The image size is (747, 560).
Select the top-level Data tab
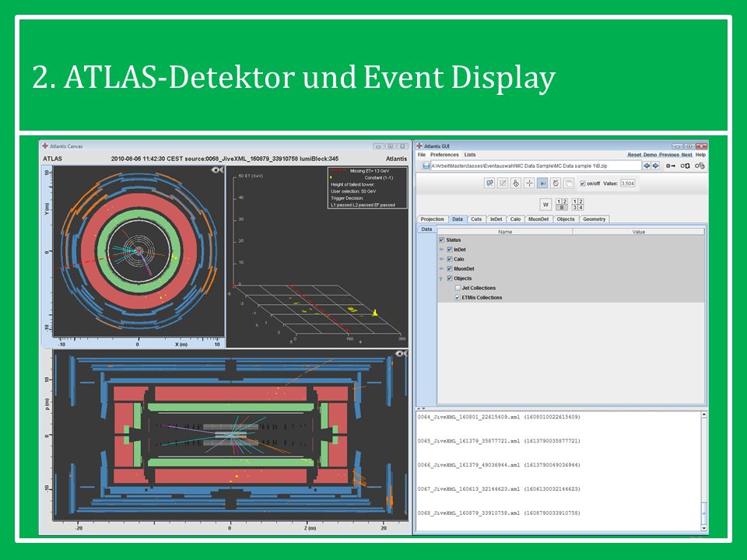458,219
